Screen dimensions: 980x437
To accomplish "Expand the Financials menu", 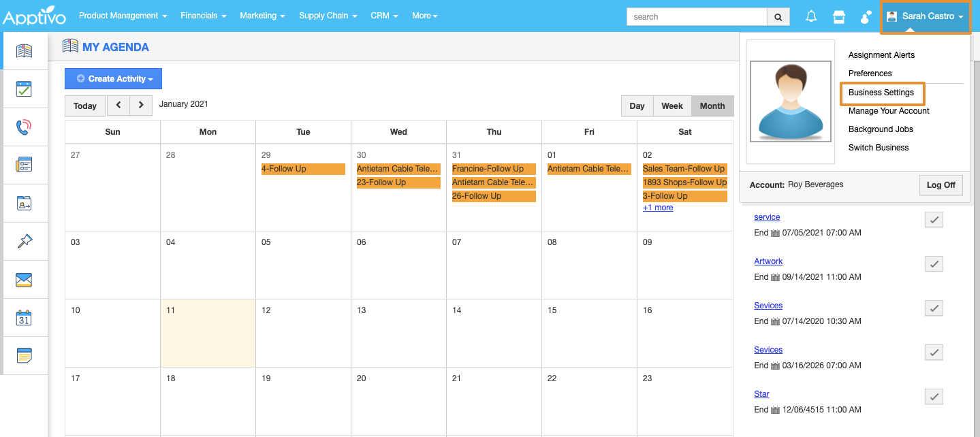I will pos(203,16).
